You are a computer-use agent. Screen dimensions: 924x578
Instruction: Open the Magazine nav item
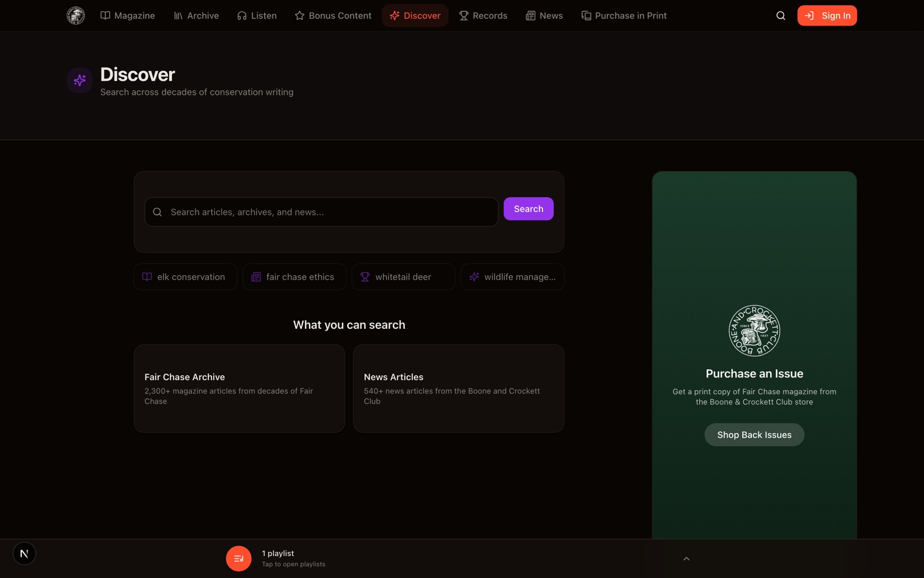pyautogui.click(x=128, y=16)
